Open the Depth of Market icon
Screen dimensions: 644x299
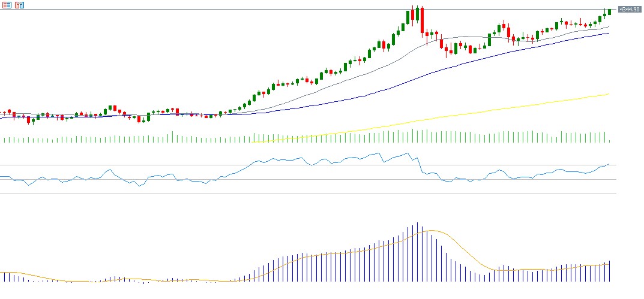[x=19, y=5]
